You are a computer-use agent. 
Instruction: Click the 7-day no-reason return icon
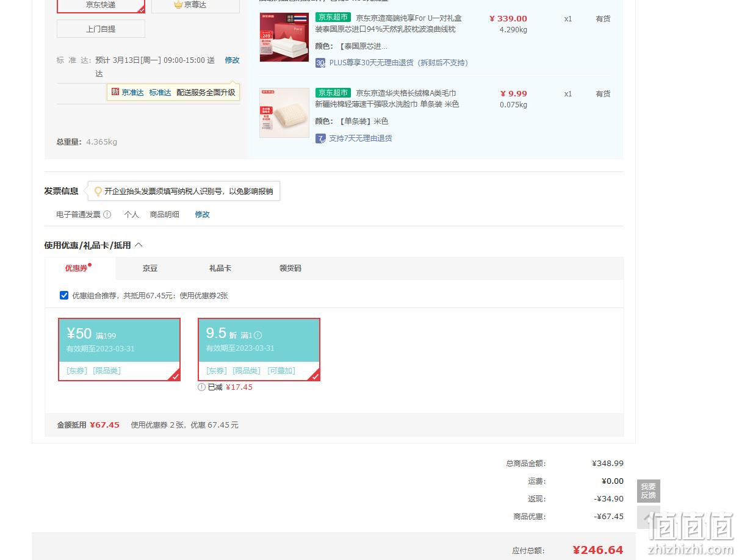[320, 138]
